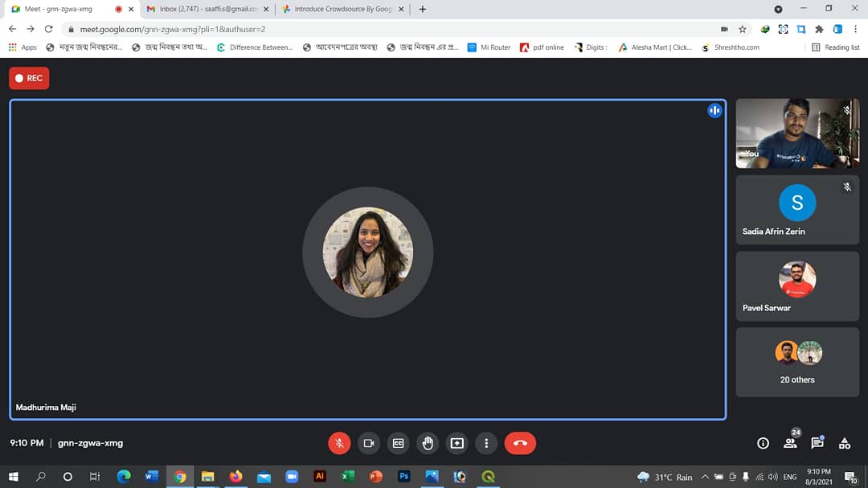
Task: Open Excel from the taskbar
Action: 348,477
